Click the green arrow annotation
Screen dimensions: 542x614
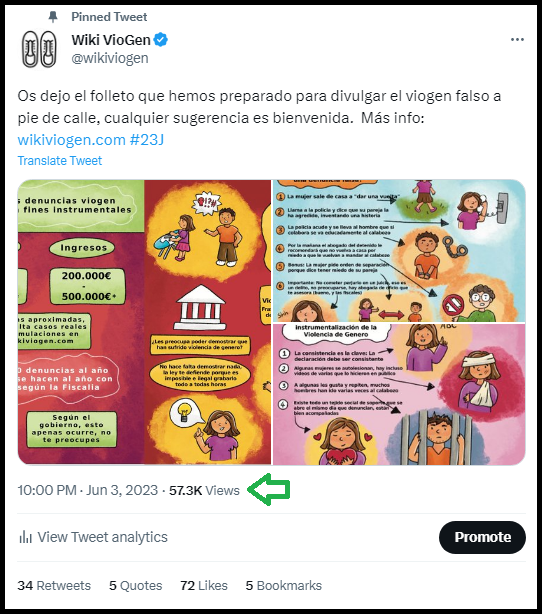[x=269, y=489]
